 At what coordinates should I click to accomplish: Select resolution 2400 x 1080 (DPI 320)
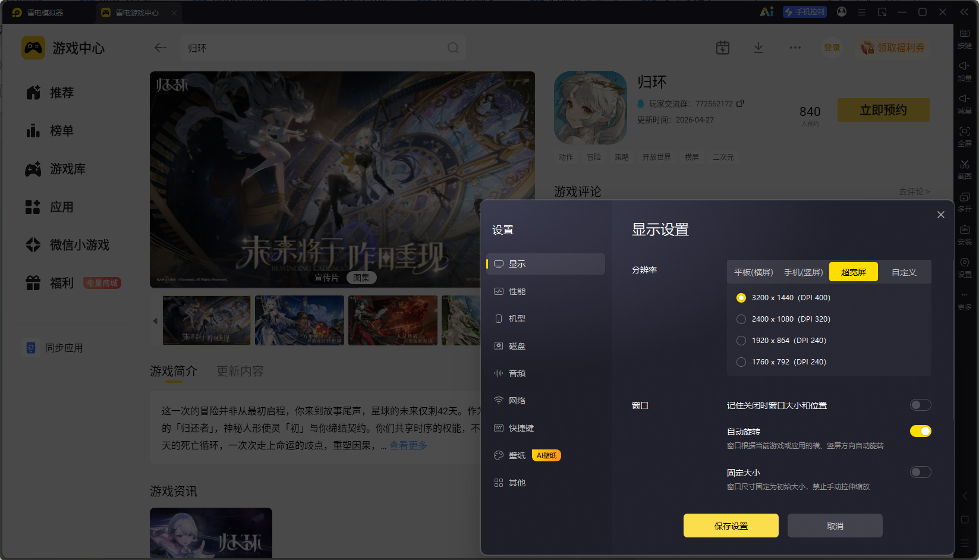[741, 319]
